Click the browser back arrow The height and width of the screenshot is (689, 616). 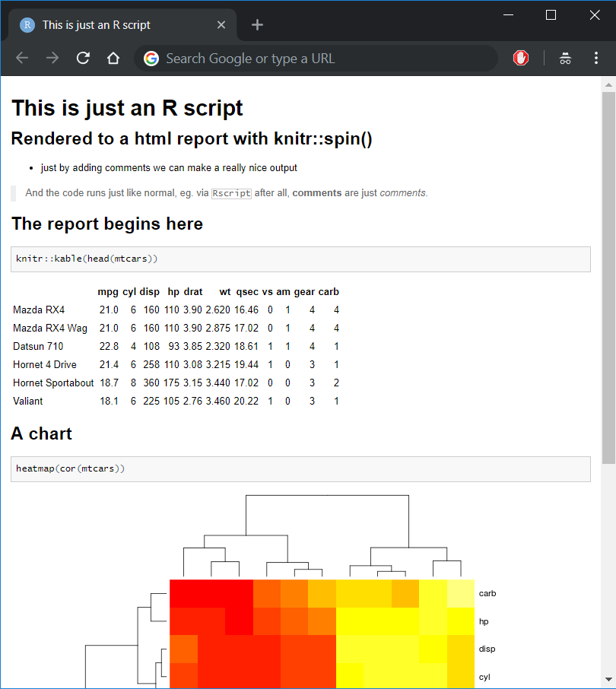tap(22, 58)
